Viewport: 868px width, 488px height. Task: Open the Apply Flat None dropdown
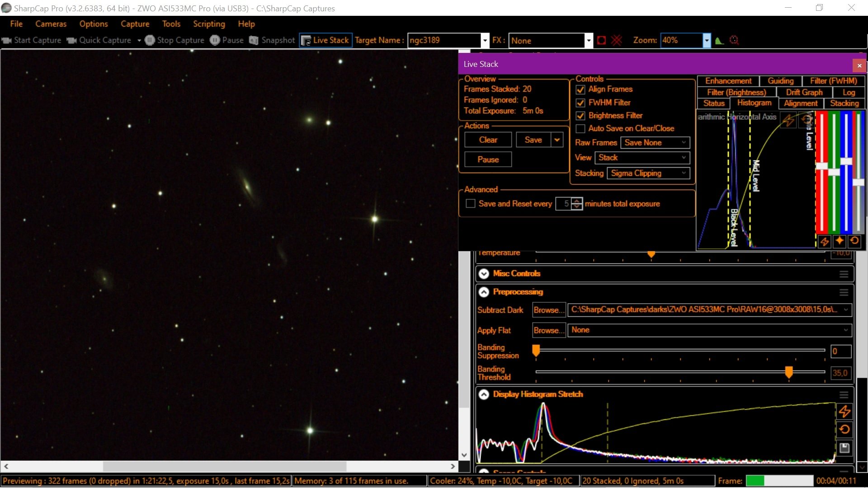(710, 330)
